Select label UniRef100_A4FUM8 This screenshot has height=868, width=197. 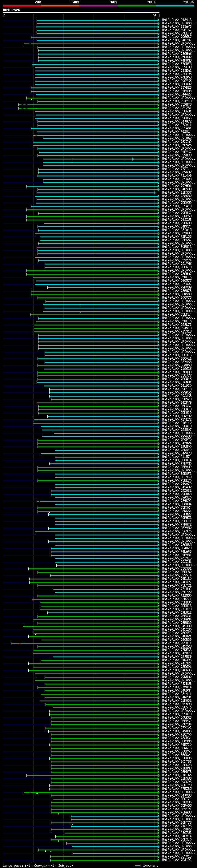click(x=177, y=61)
